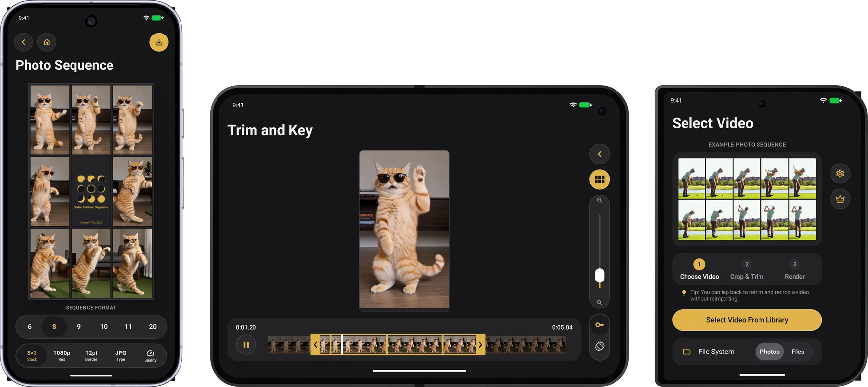The height and width of the screenshot is (387, 868).
Task: Tap the zoom in magnifier above slider
Action: pos(599,200)
